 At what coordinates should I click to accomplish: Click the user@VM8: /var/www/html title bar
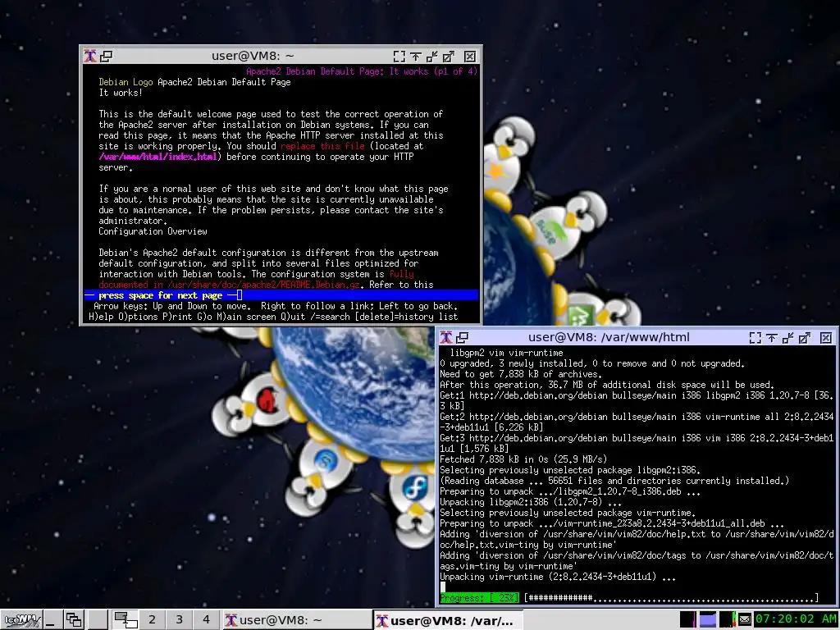(x=609, y=337)
